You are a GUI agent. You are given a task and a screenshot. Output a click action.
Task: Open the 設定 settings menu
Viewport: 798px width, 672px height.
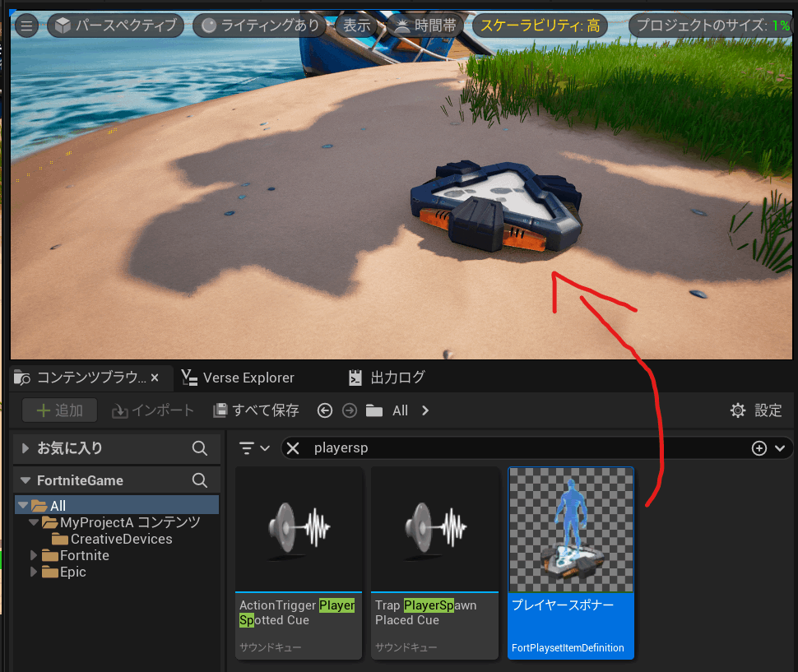[756, 410]
